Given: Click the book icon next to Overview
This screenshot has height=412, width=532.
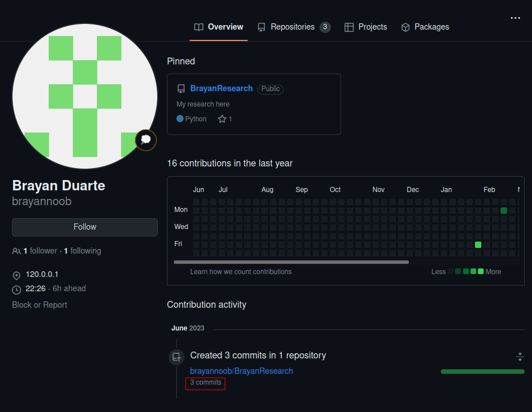Looking at the screenshot, I should point(199,27).
